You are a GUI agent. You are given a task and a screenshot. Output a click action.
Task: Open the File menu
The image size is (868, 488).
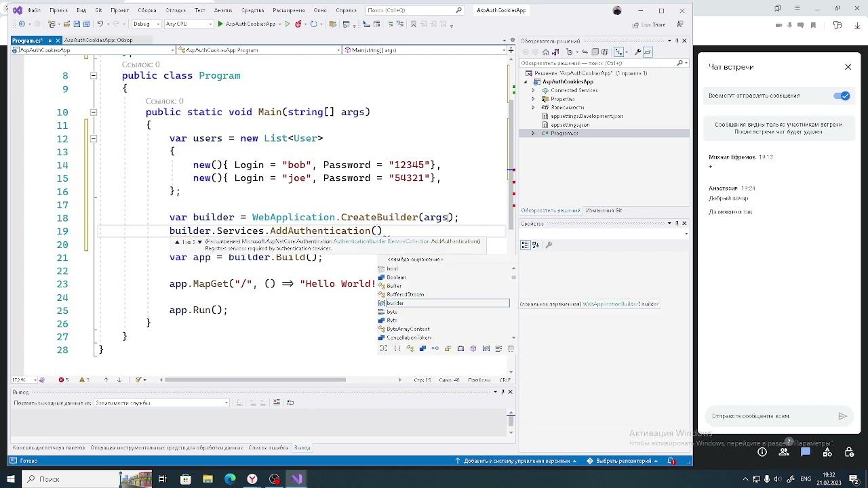[x=34, y=11]
